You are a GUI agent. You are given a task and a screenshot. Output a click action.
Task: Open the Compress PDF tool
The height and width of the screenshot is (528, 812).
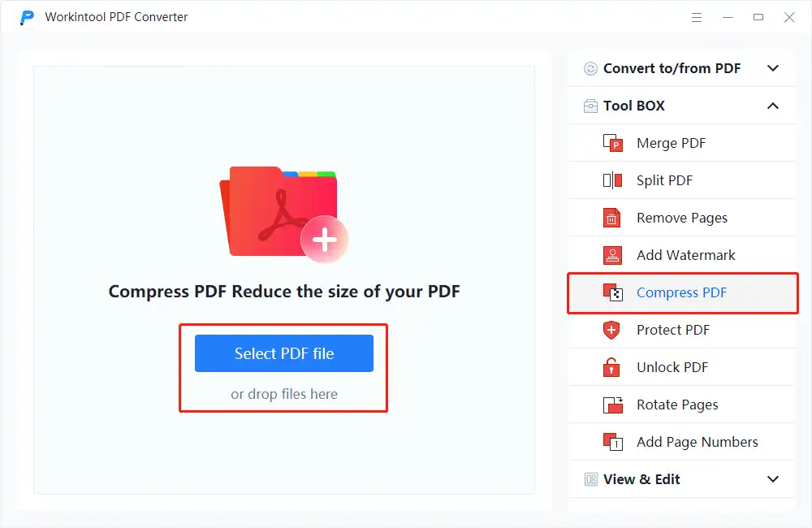click(x=681, y=293)
